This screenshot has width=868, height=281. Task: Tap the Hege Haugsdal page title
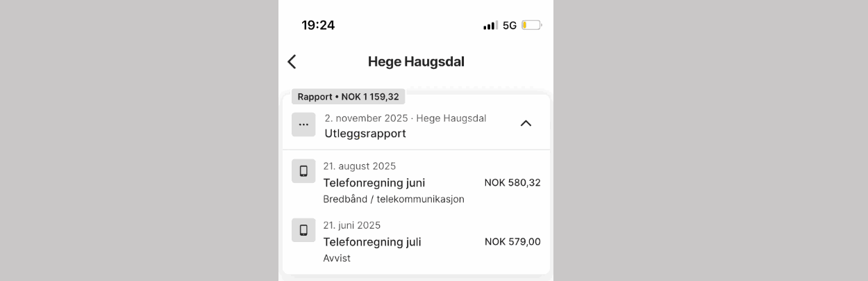[x=416, y=62]
